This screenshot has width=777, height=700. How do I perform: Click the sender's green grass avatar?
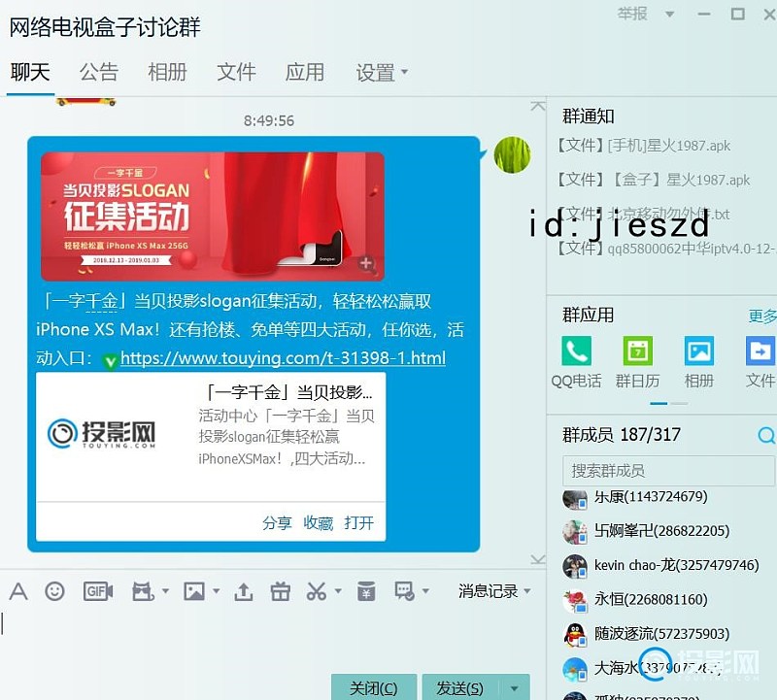pyautogui.click(x=513, y=154)
